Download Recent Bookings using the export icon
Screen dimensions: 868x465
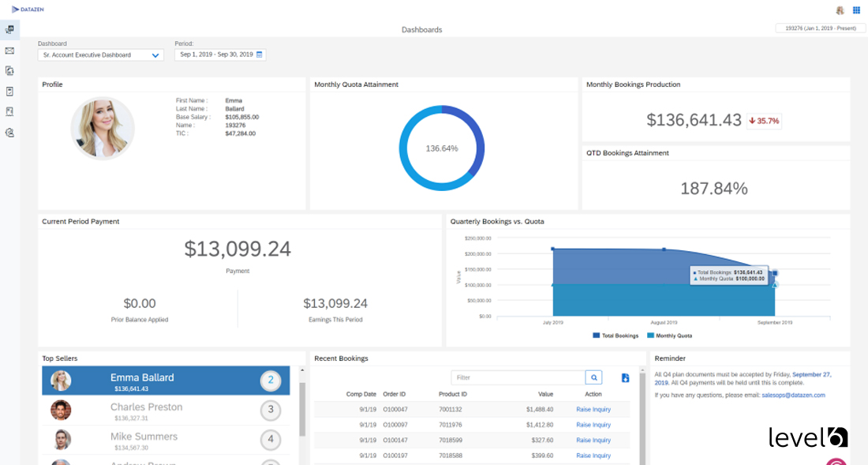(625, 378)
